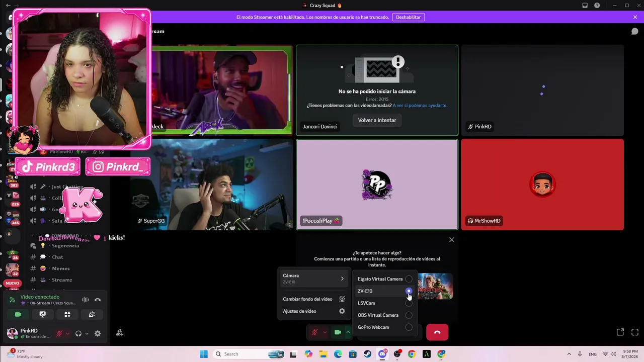This screenshot has width=644, height=362.
Task: Turn off camera in the call control bar
Action: point(338,332)
